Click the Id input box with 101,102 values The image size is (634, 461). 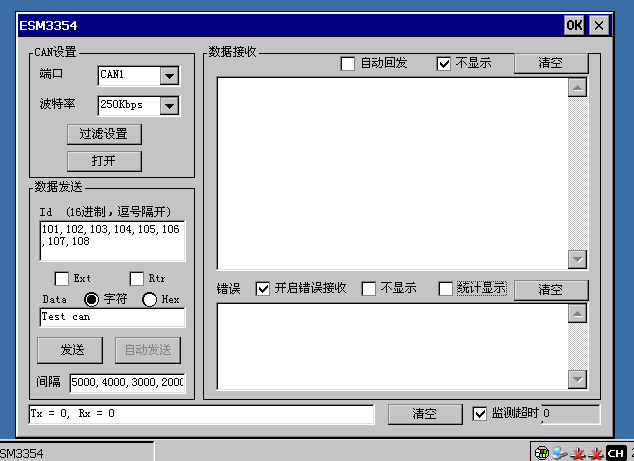112,241
